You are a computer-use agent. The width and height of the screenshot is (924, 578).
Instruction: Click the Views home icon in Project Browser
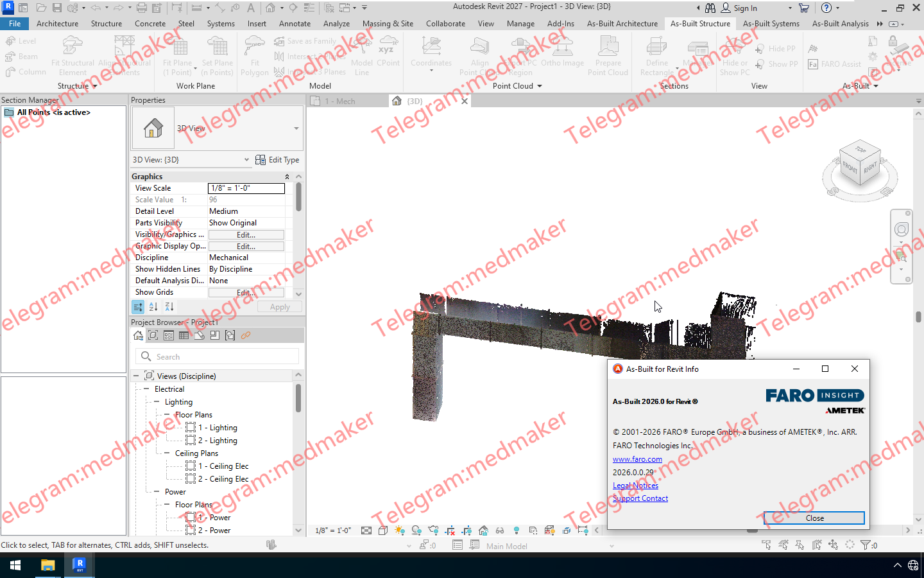pyautogui.click(x=138, y=335)
